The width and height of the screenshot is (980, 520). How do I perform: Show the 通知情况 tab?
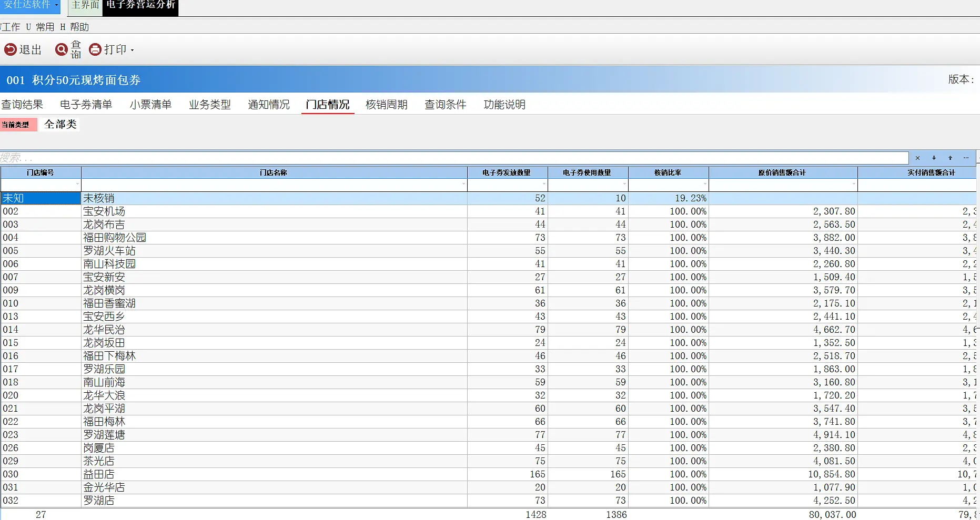[x=269, y=105]
